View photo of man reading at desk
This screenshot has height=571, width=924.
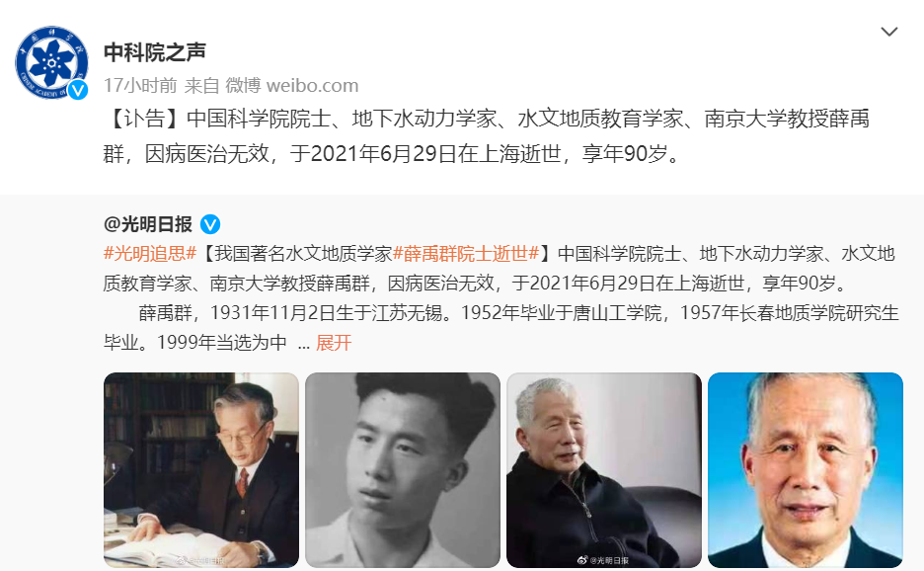201,470
